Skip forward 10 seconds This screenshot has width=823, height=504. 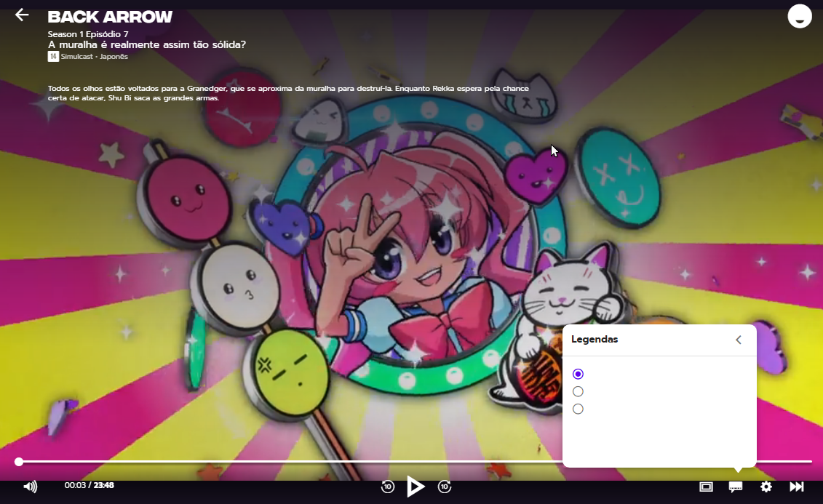point(445,487)
